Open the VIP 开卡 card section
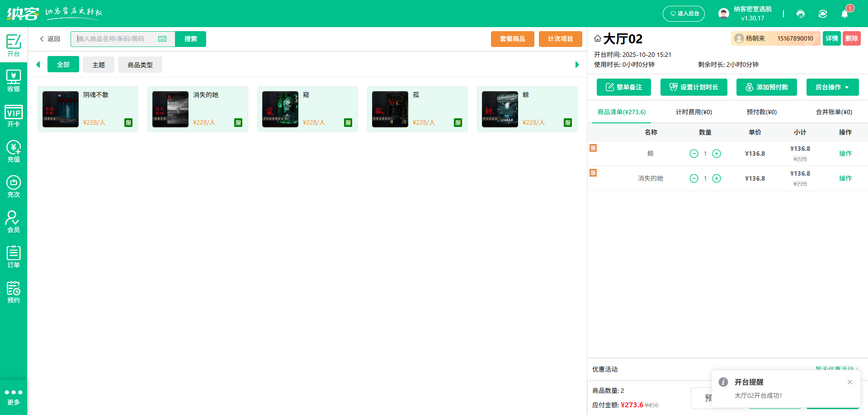 click(14, 116)
